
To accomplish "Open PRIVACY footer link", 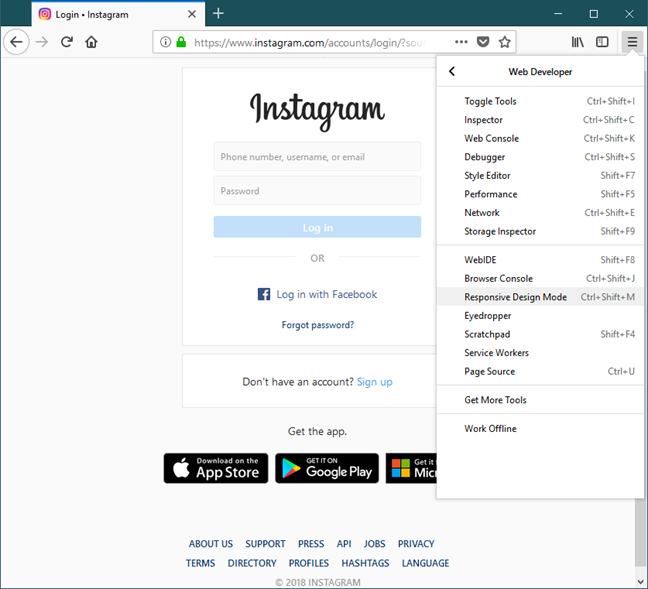I will click(x=416, y=544).
